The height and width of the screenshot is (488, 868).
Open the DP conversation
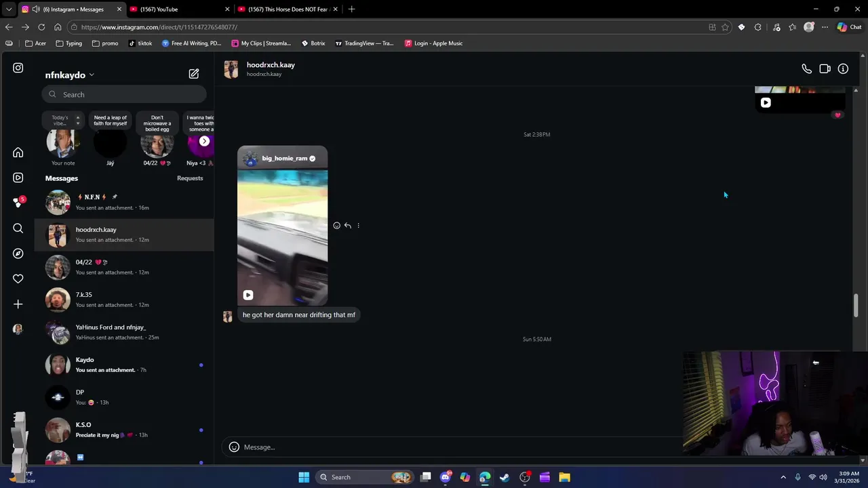pyautogui.click(x=124, y=397)
